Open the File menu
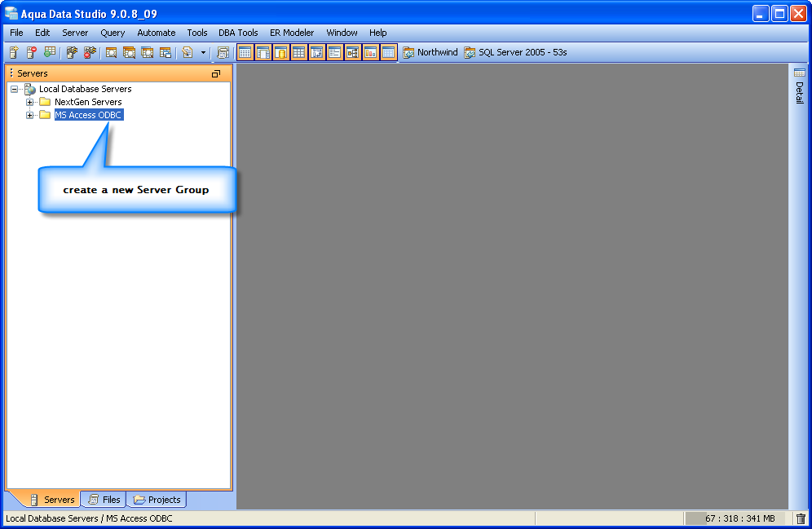 (16, 33)
